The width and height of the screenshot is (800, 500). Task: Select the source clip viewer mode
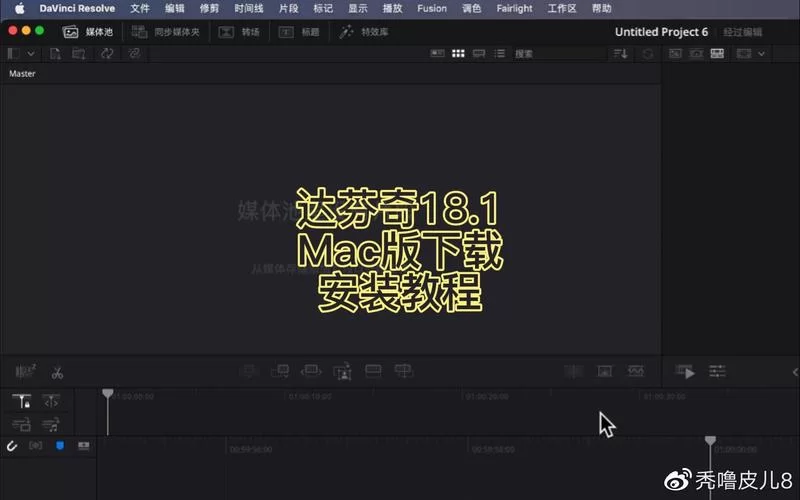[675, 53]
